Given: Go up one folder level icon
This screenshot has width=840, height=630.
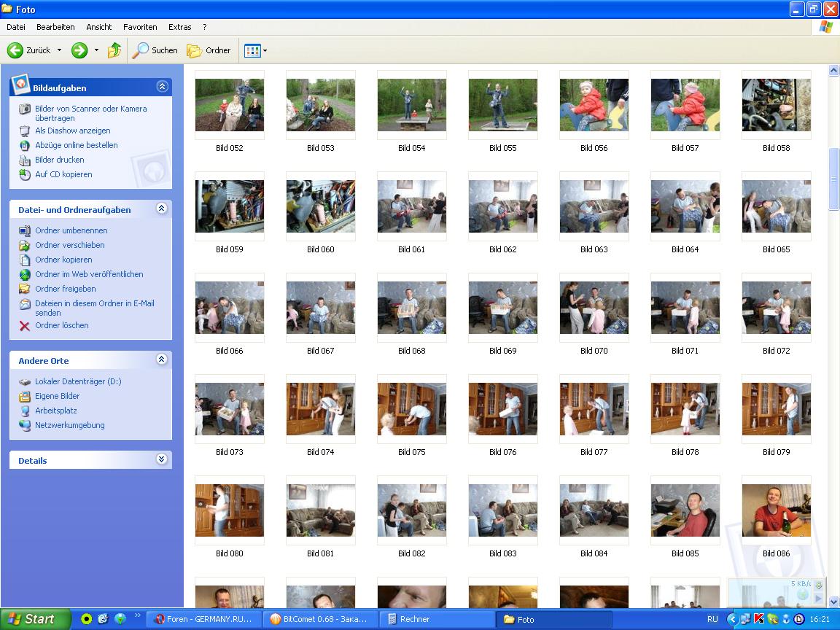Looking at the screenshot, I should tap(114, 50).
